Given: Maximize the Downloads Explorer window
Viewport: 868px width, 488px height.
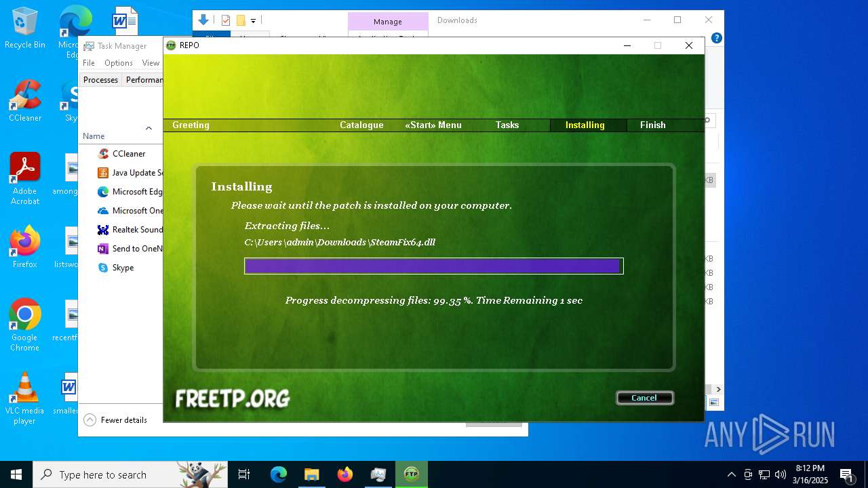Looking at the screenshot, I should point(677,20).
